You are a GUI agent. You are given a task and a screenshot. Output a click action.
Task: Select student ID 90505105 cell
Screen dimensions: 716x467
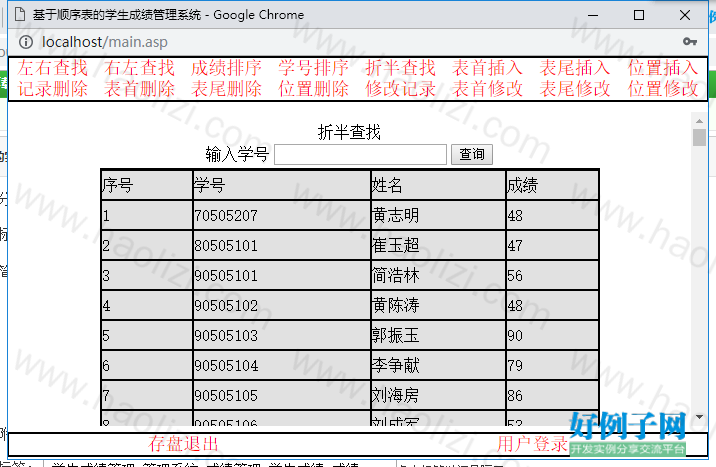coord(282,396)
